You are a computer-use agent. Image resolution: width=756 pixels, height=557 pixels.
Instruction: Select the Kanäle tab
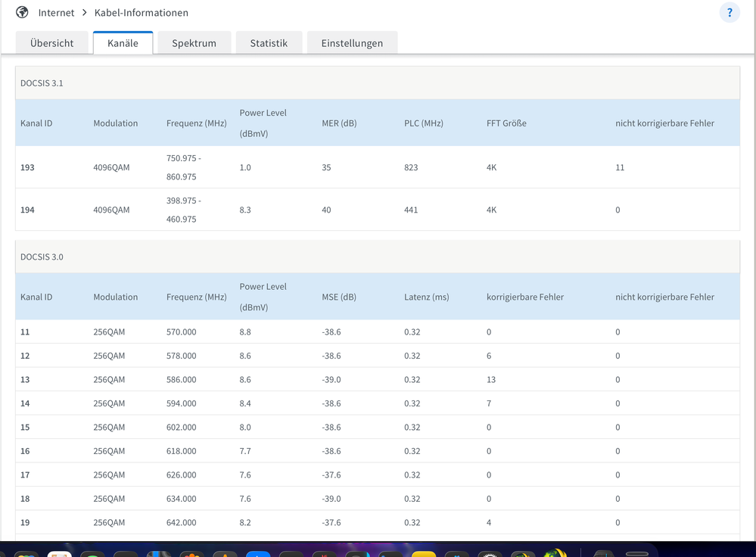point(123,43)
